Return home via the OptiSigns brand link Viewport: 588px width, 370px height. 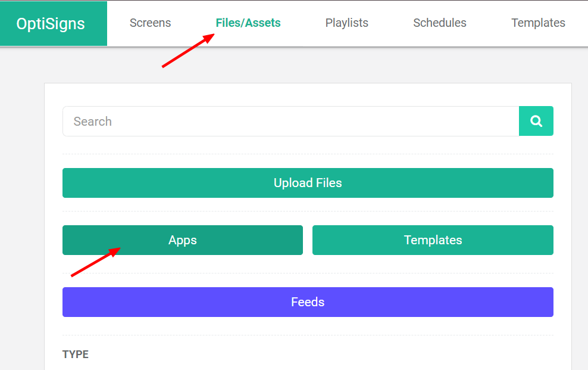pos(54,23)
